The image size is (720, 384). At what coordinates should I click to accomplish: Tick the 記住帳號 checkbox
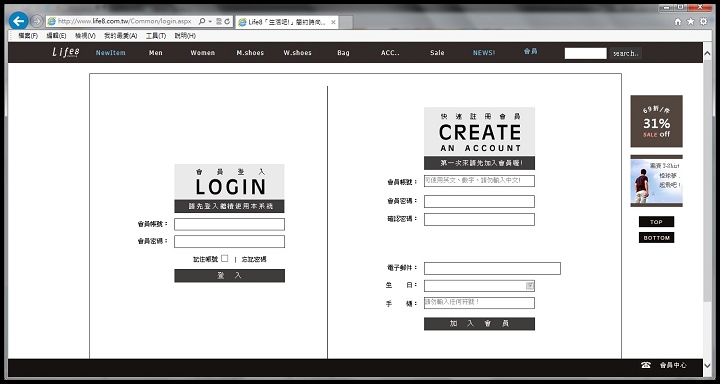pos(224,259)
